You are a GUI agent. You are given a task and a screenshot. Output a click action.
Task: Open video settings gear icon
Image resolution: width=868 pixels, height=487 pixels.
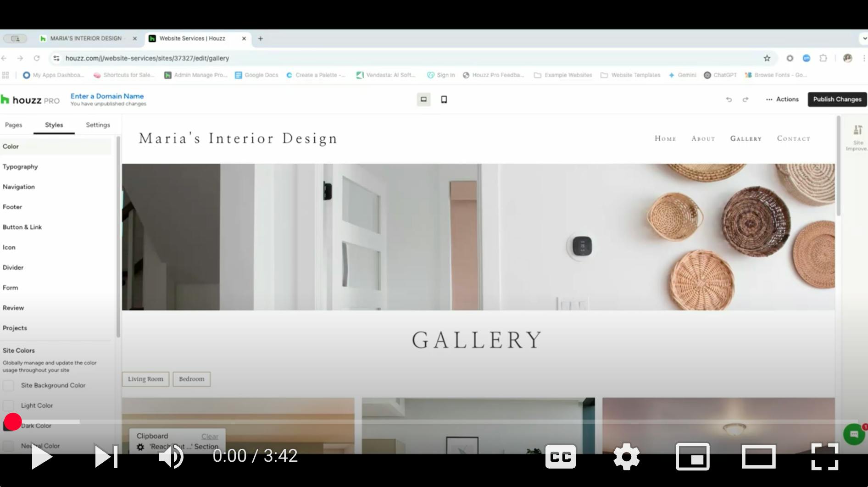tap(626, 457)
